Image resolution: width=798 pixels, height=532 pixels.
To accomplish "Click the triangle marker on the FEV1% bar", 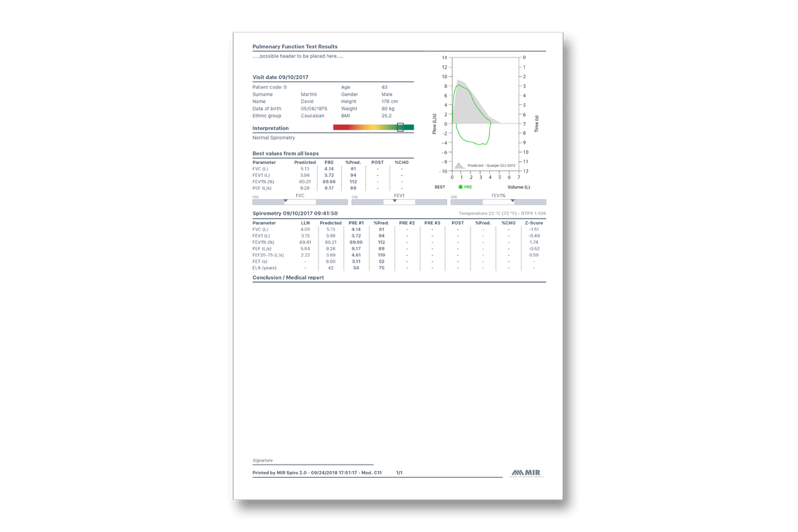I will click(513, 201).
